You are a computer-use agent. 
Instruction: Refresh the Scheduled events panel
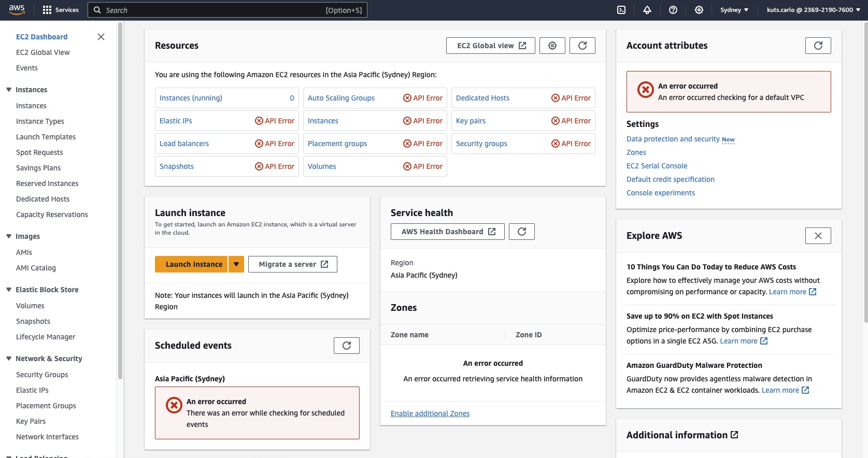pyautogui.click(x=347, y=346)
